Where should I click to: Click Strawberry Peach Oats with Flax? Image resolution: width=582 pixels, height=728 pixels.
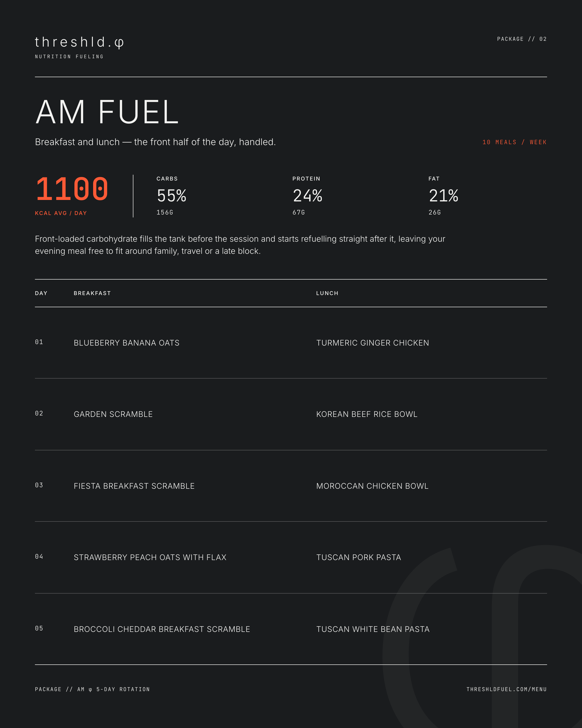(150, 557)
